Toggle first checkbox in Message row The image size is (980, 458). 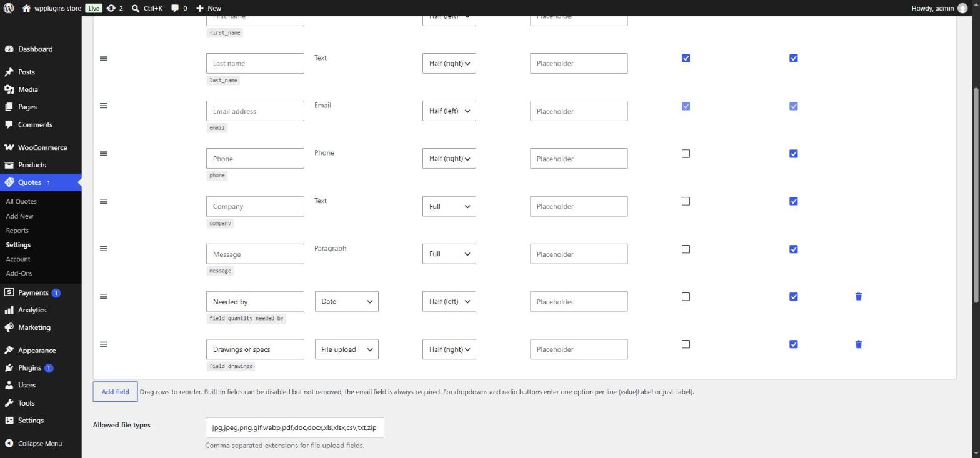(686, 249)
